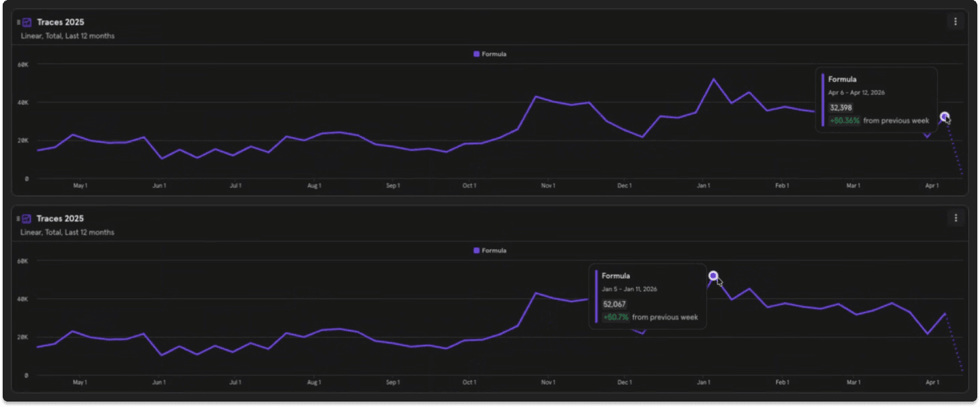Click the 60K y-axis label in top chart
The height and width of the screenshot is (407, 980).
click(23, 64)
